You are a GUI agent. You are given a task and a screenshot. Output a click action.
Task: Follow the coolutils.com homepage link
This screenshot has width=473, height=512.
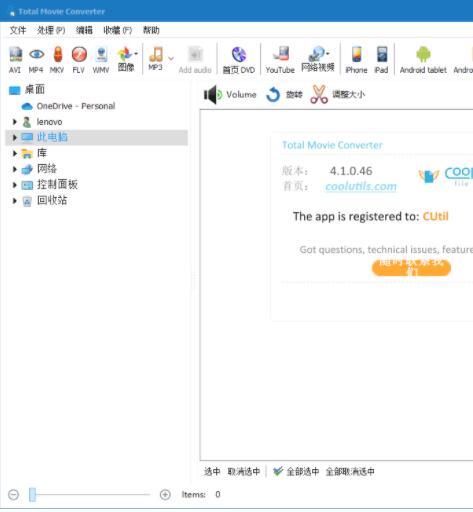tap(361, 186)
